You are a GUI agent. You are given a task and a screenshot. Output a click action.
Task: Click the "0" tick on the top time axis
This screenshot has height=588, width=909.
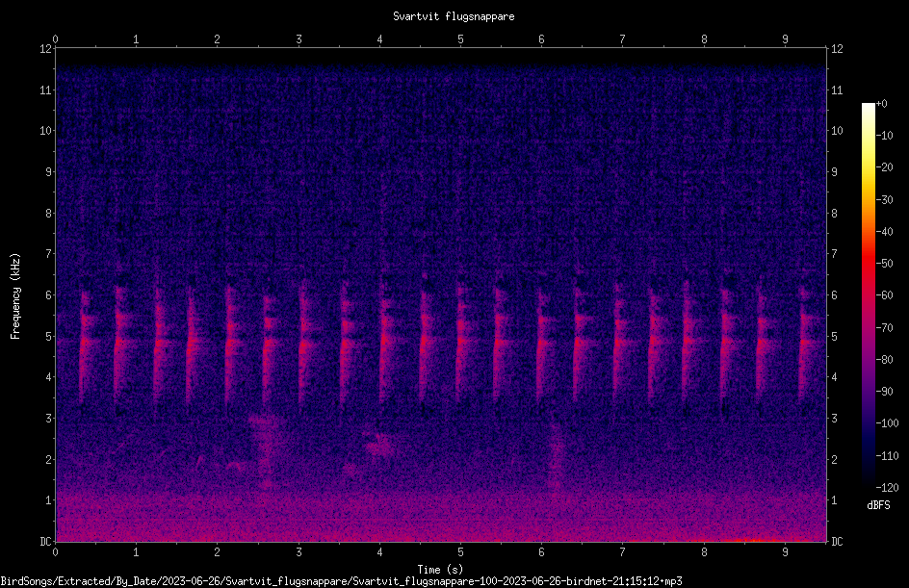tap(55, 39)
